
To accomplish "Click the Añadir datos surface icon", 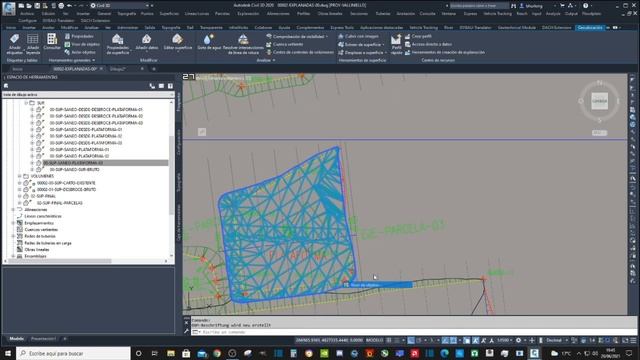I will coord(147,42).
